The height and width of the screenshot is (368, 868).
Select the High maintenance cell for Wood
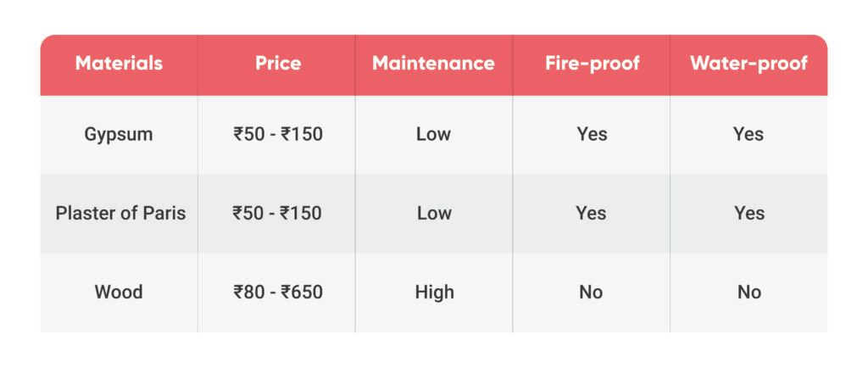coord(435,292)
